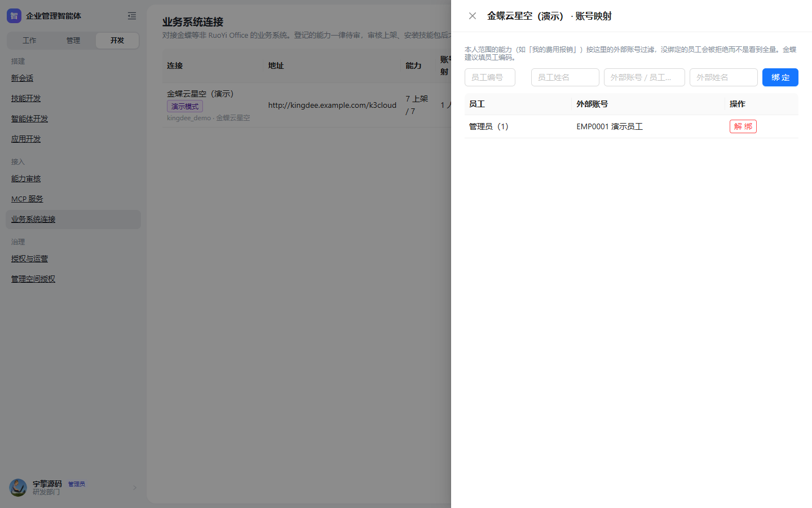The image size is (812, 508).
Task: Click the 金蝶云星空（演示） connection name
Action: (200, 94)
